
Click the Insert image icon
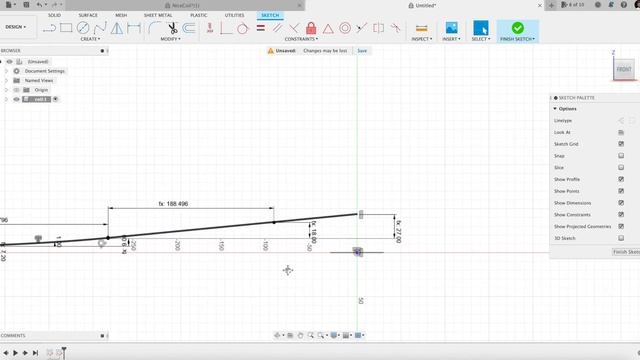[x=451, y=28]
